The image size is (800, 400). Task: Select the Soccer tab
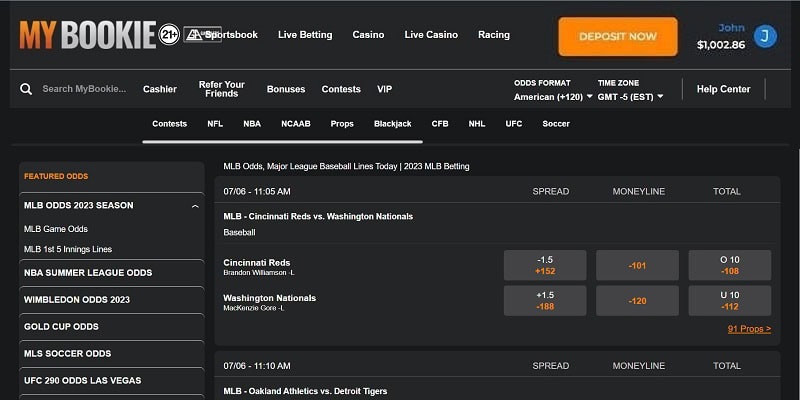pyautogui.click(x=556, y=123)
